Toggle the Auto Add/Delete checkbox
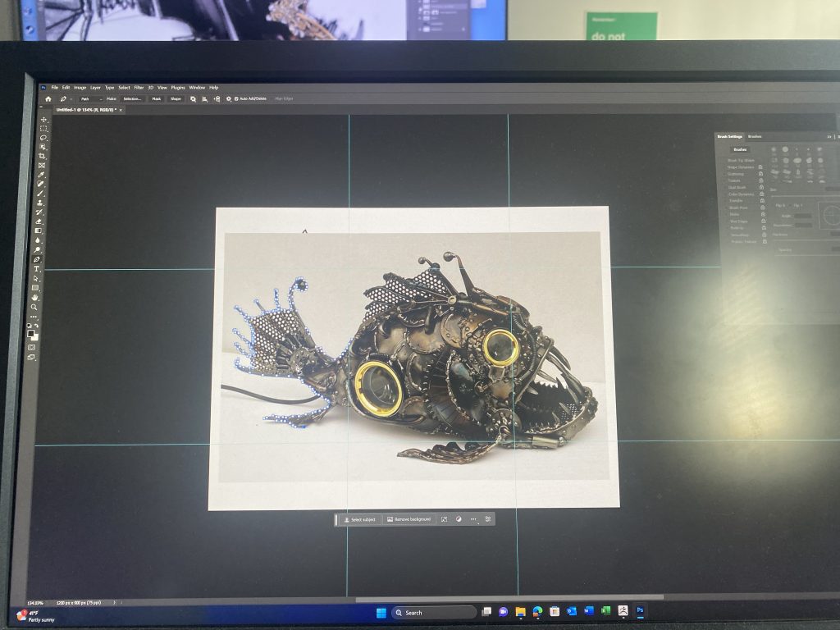This screenshot has width=840, height=630. 236,99
